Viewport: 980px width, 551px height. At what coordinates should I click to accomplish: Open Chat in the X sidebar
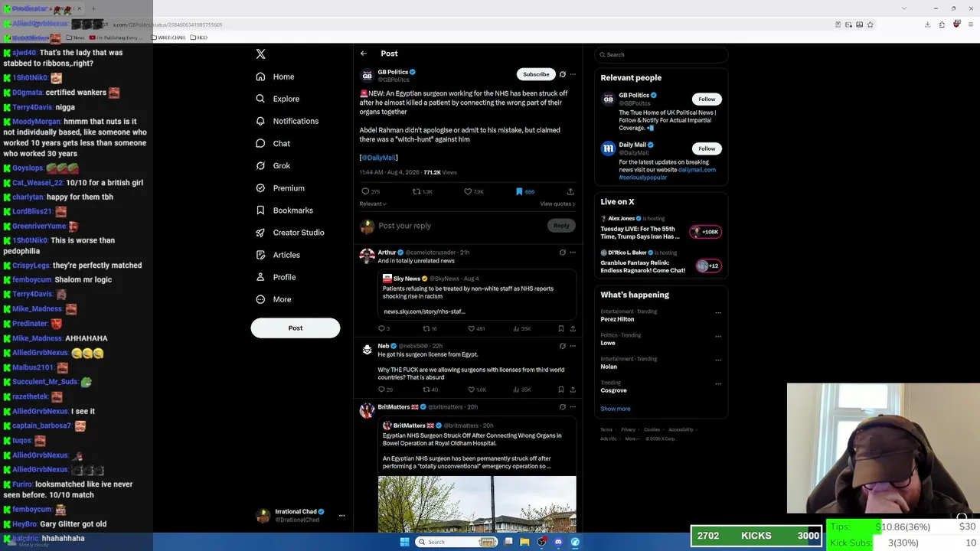[273, 143]
